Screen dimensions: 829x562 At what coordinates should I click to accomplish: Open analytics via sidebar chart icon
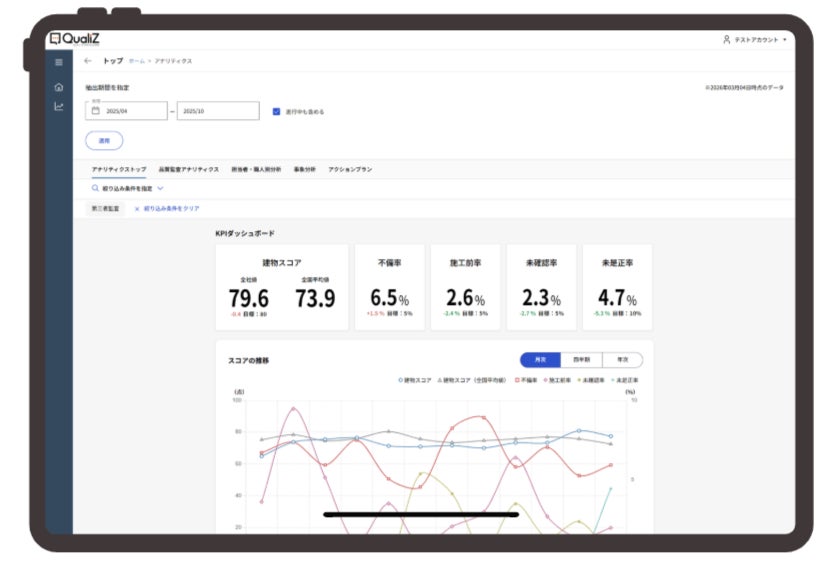point(59,106)
